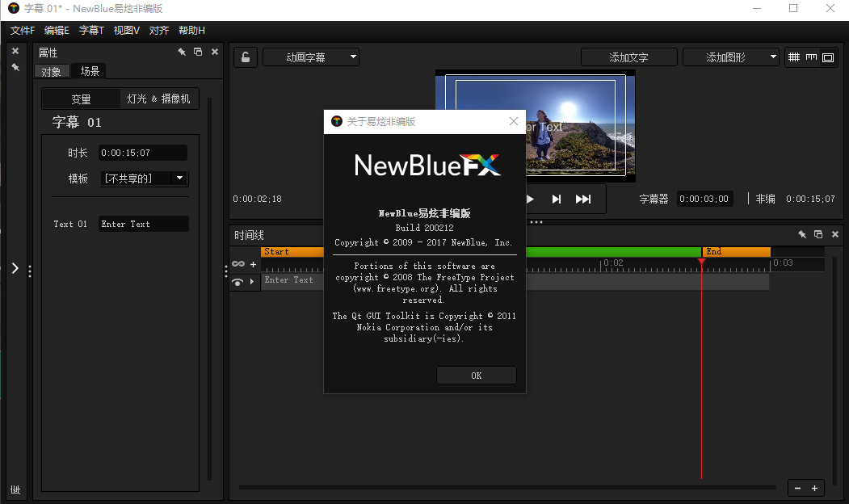The image size is (849, 504).
Task: Click the End marker on timeline
Action: pyautogui.click(x=736, y=252)
